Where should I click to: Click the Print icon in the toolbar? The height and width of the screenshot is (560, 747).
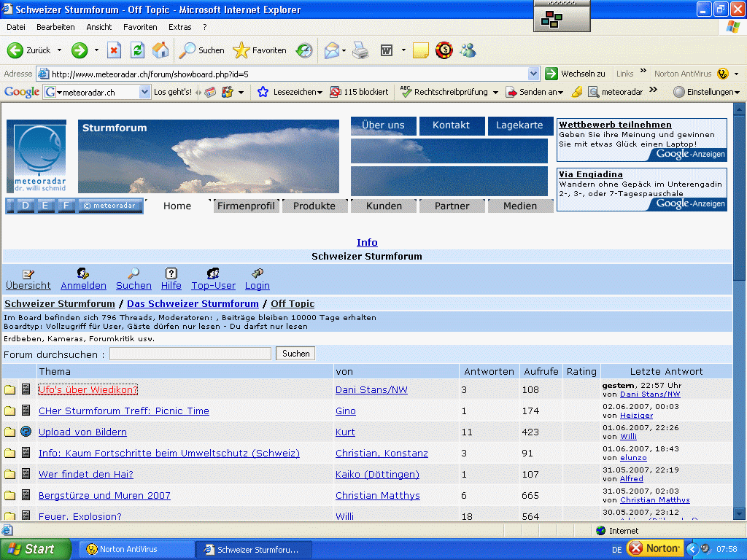[x=360, y=50]
